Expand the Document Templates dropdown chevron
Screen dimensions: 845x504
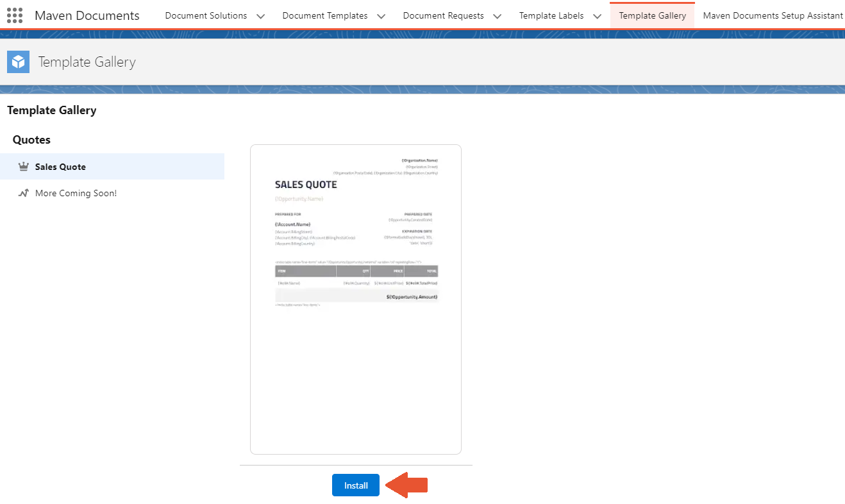pyautogui.click(x=381, y=16)
